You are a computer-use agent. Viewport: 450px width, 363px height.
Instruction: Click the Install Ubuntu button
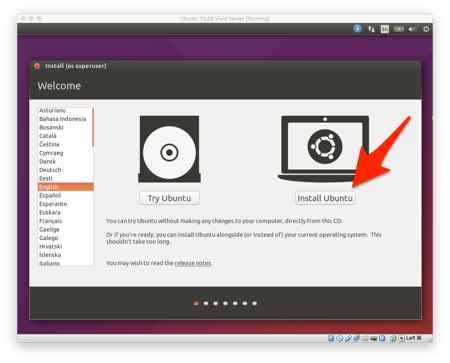tap(325, 198)
